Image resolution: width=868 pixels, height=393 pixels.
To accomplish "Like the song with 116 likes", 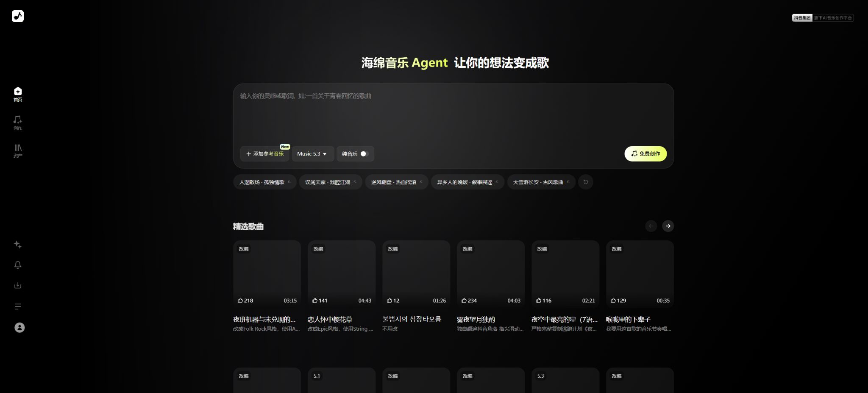I will point(544,301).
